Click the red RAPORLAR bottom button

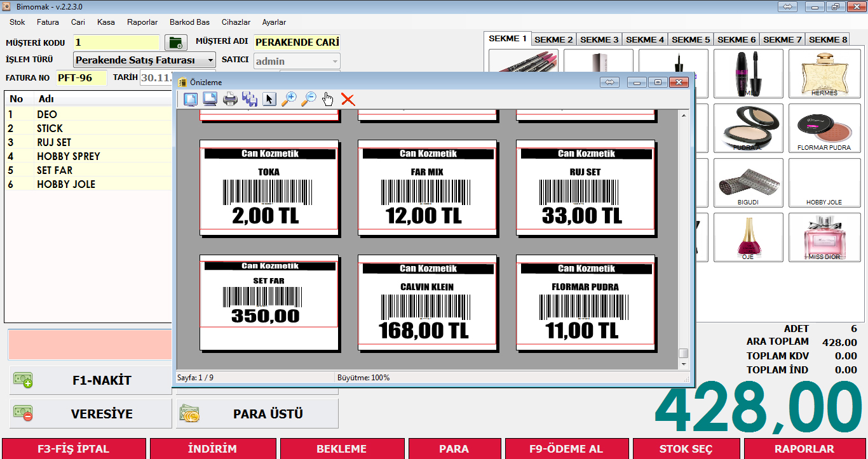(x=804, y=448)
